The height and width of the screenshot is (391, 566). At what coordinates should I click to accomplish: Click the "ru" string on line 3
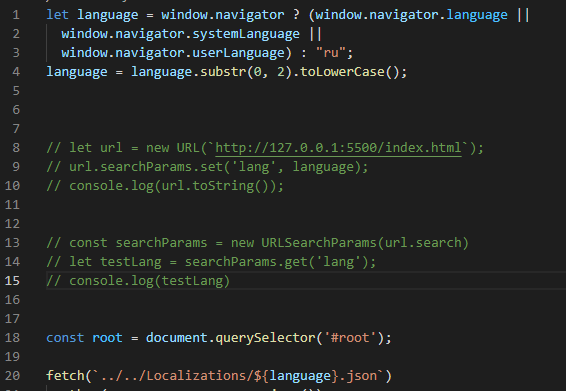[331, 53]
